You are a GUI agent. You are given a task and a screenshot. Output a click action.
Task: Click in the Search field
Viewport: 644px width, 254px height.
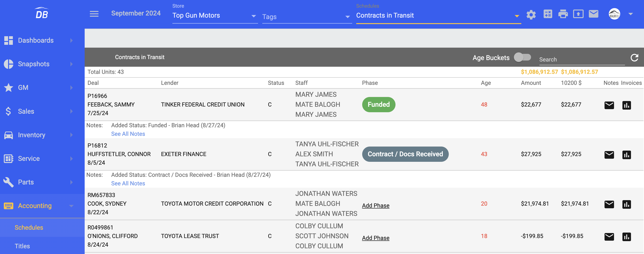click(x=582, y=60)
